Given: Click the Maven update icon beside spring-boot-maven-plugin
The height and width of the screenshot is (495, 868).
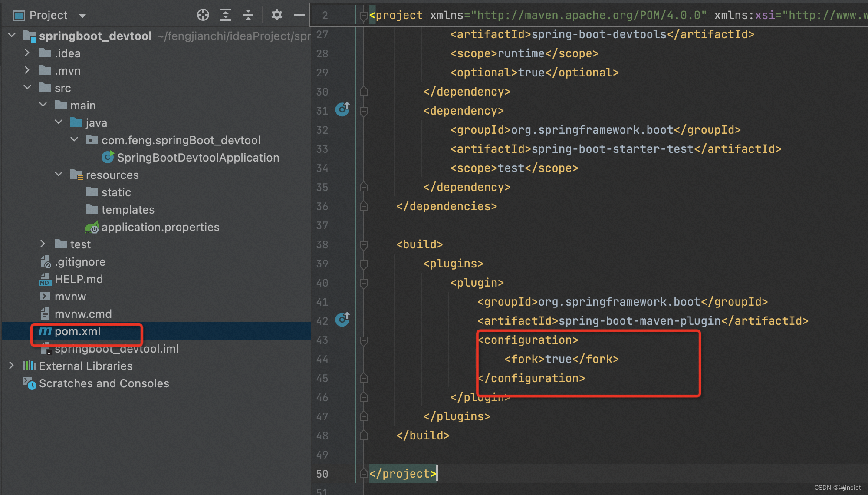Looking at the screenshot, I should pos(342,320).
